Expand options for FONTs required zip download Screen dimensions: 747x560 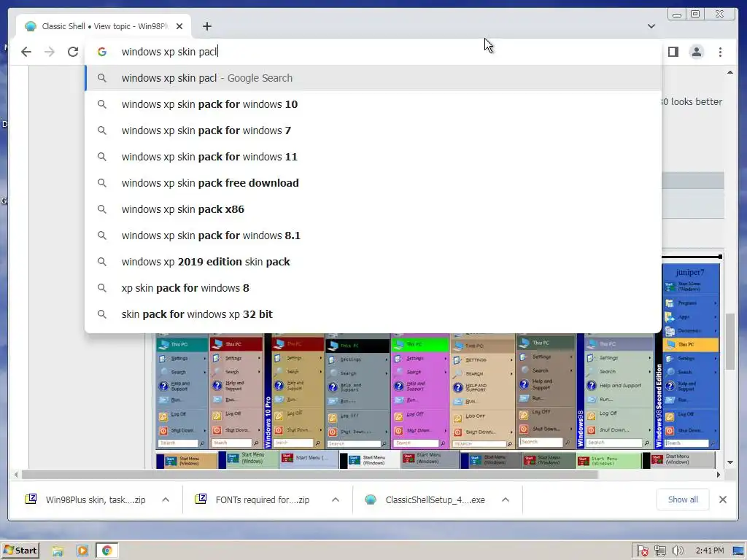pyautogui.click(x=336, y=499)
